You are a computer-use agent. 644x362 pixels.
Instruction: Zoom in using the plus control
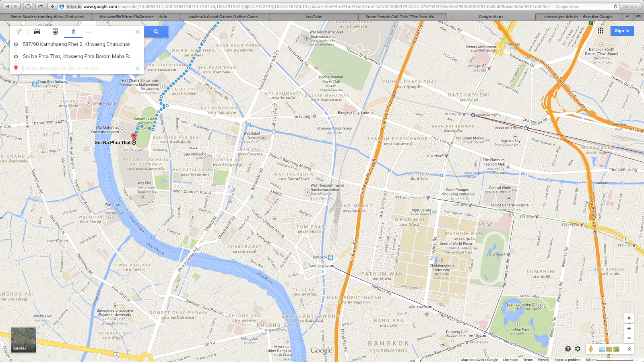point(629,329)
